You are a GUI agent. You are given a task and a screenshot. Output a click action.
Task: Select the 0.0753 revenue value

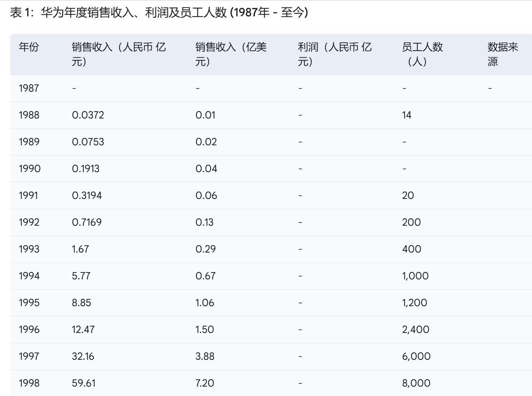click(88, 142)
